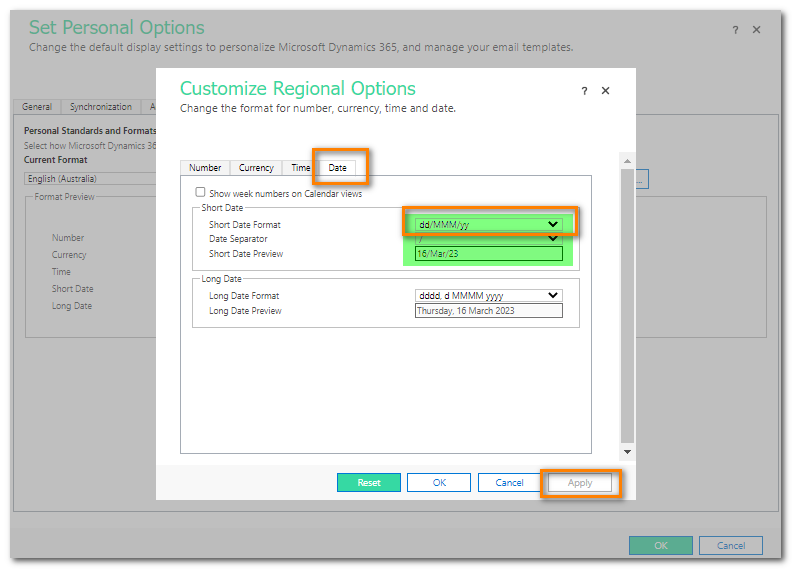
Task: Click Cancel in the Regional Options dialog
Action: tap(509, 483)
